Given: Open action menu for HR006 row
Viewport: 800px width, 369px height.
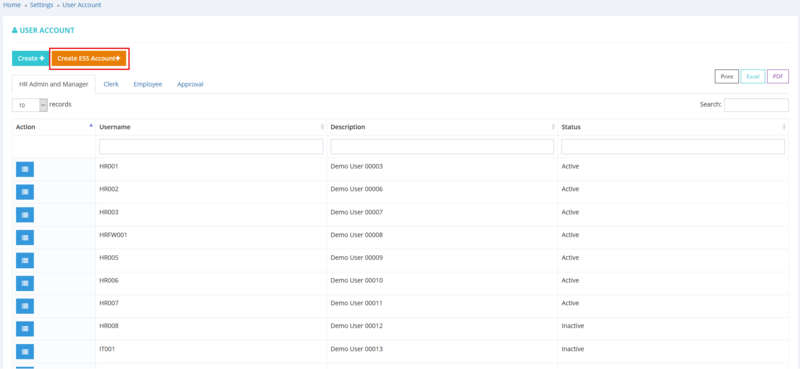Looking at the screenshot, I should [x=25, y=283].
